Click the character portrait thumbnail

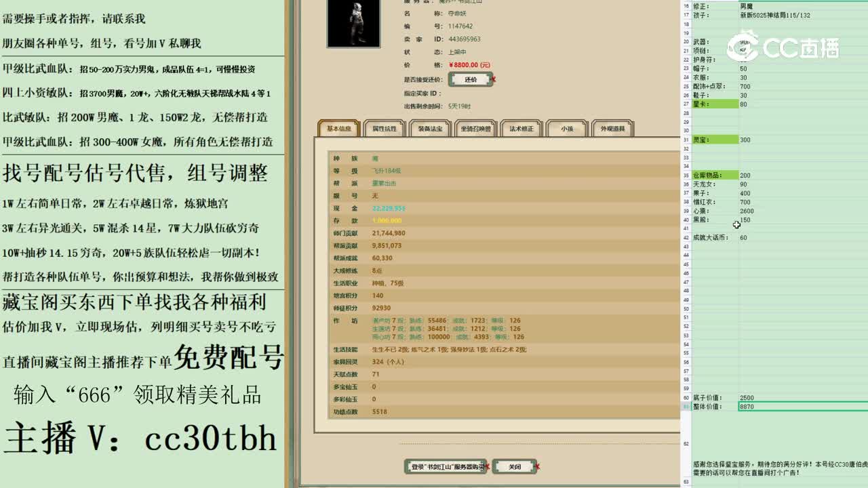[353, 22]
